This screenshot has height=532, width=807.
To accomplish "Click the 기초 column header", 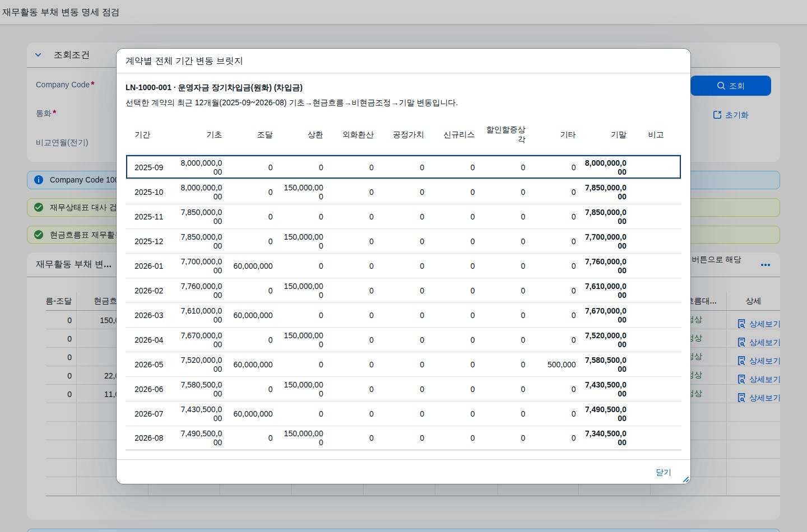I will pos(214,135).
